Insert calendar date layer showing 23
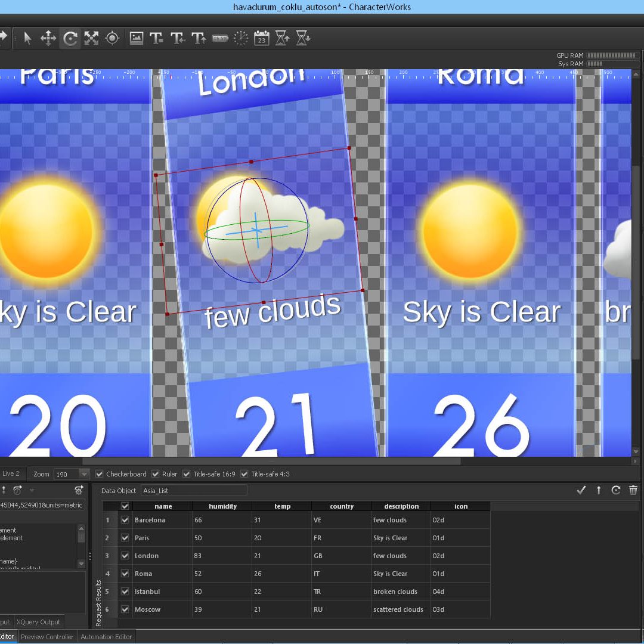644x644 pixels. (262, 39)
